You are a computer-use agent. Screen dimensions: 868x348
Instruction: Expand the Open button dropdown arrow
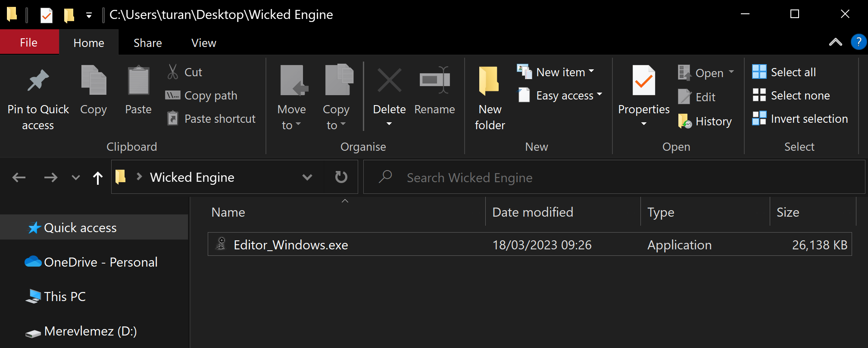pos(731,72)
